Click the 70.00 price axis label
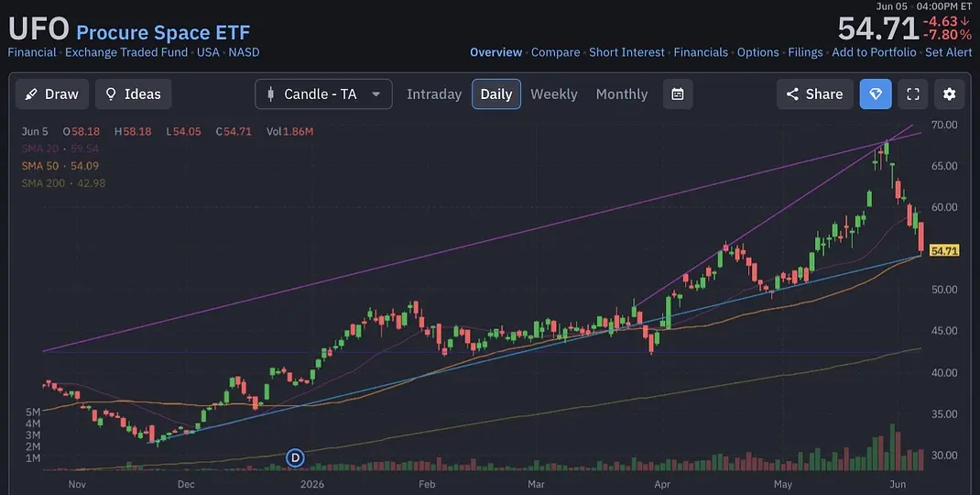Image resolution: width=980 pixels, height=495 pixels. tap(943, 125)
